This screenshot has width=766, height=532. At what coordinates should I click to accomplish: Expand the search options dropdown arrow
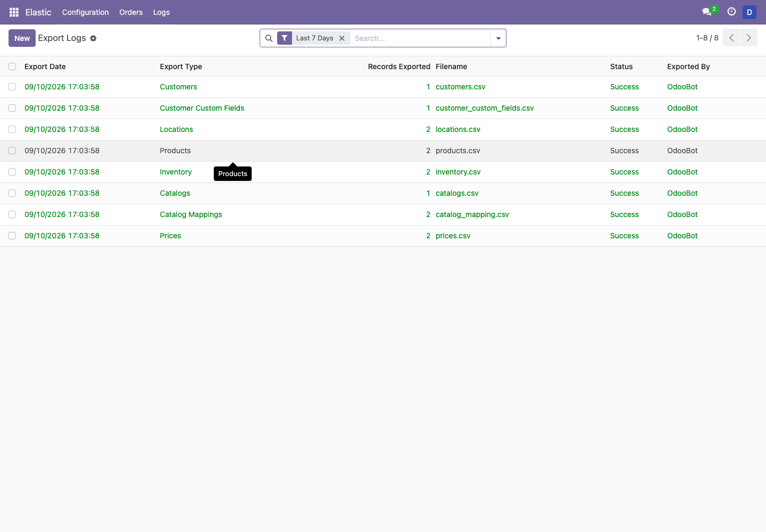(498, 38)
